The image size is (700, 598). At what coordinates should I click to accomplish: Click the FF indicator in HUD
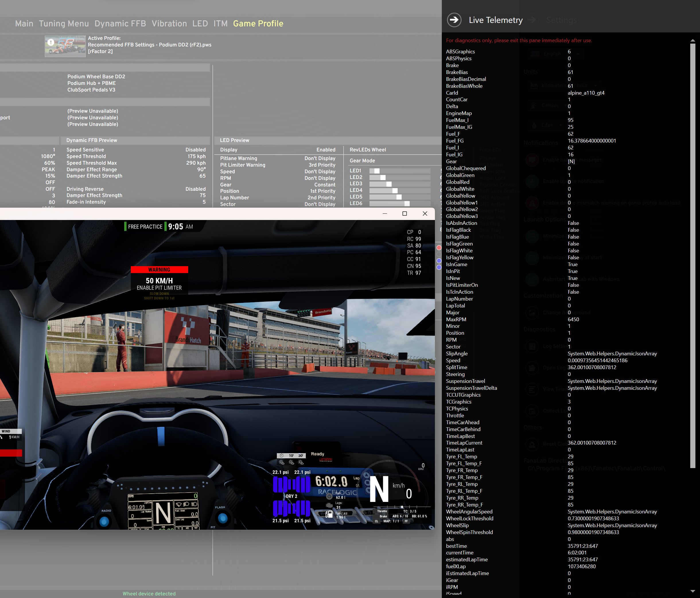(x=406, y=521)
